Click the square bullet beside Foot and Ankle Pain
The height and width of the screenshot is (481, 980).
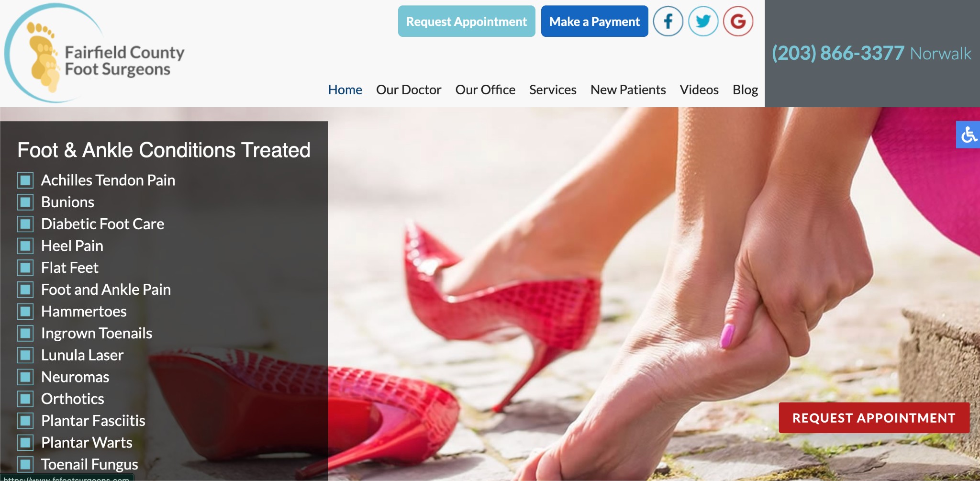[25, 290]
